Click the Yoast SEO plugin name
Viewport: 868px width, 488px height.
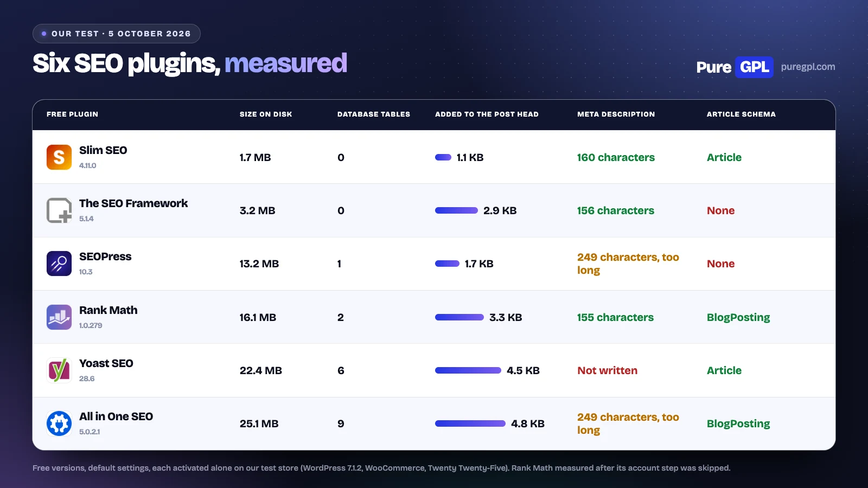click(106, 363)
